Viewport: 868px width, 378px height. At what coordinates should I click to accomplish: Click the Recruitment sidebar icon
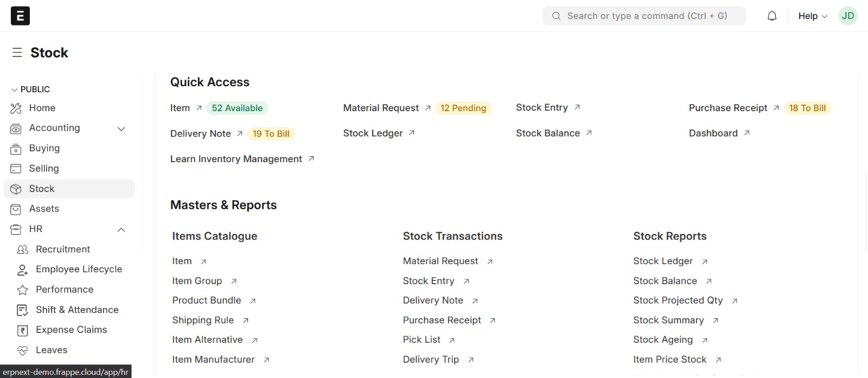tap(23, 249)
